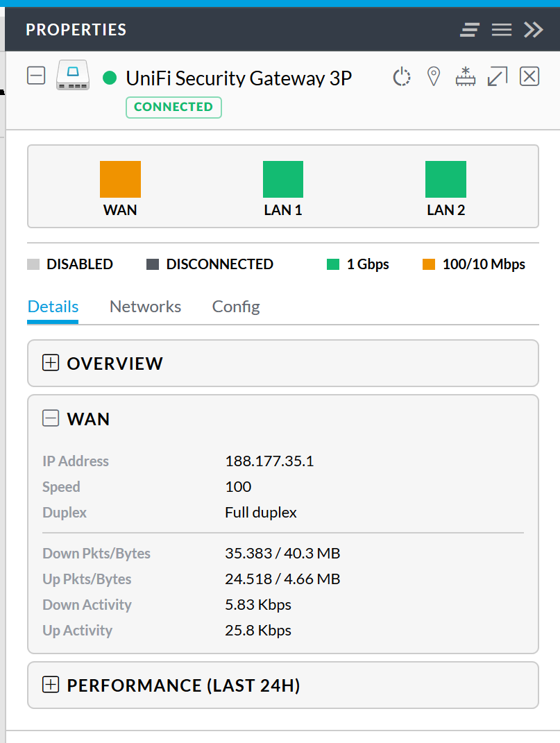
Task: Click the gateway device image icon
Action: 72,75
